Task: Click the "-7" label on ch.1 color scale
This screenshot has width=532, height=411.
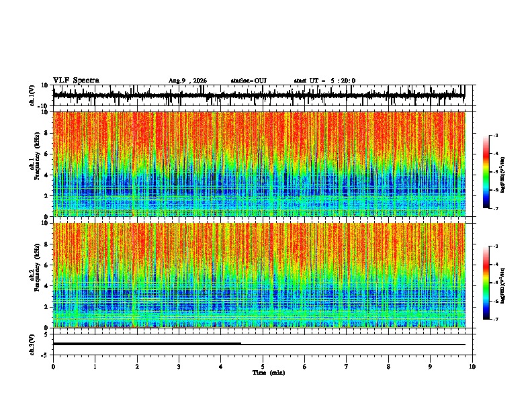Action: [x=495, y=208]
